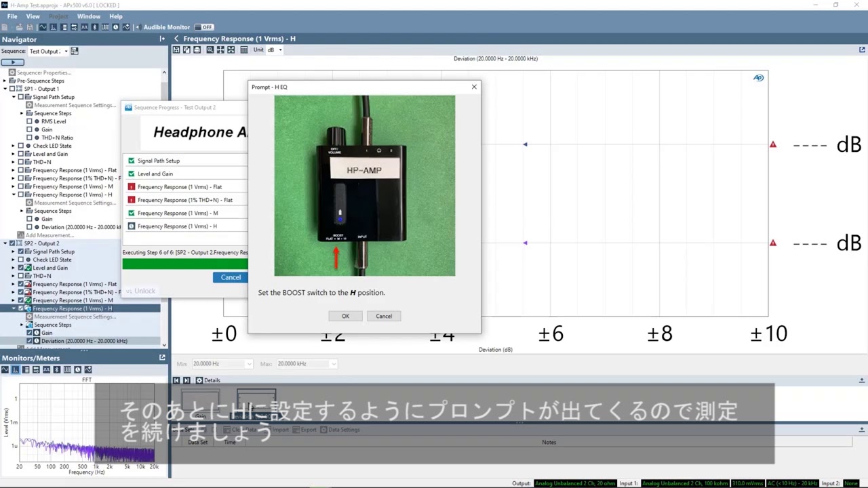Click the FFT graph in Monitors/Meters

coord(87,422)
